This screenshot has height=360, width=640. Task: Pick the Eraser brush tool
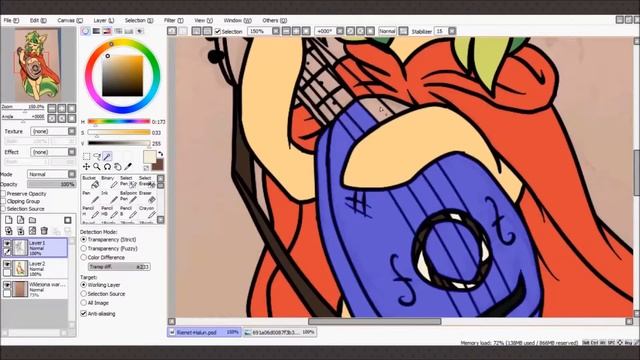tap(147, 197)
